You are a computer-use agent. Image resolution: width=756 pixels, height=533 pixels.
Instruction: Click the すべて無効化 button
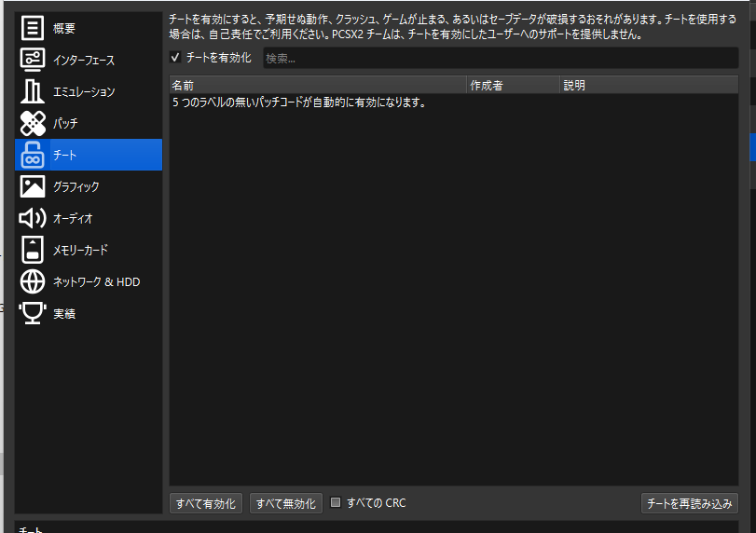coord(286,503)
